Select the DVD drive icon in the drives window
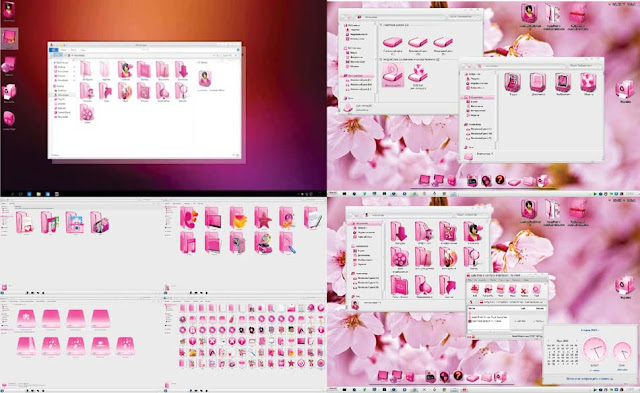Image resolution: width=640 pixels, height=393 pixels. [x=418, y=73]
